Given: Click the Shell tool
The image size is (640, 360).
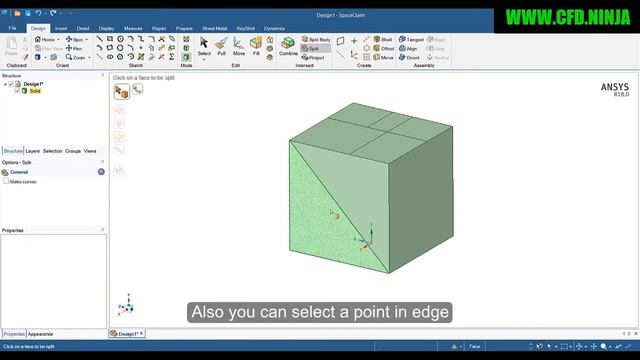Looking at the screenshot, I should point(383,39).
